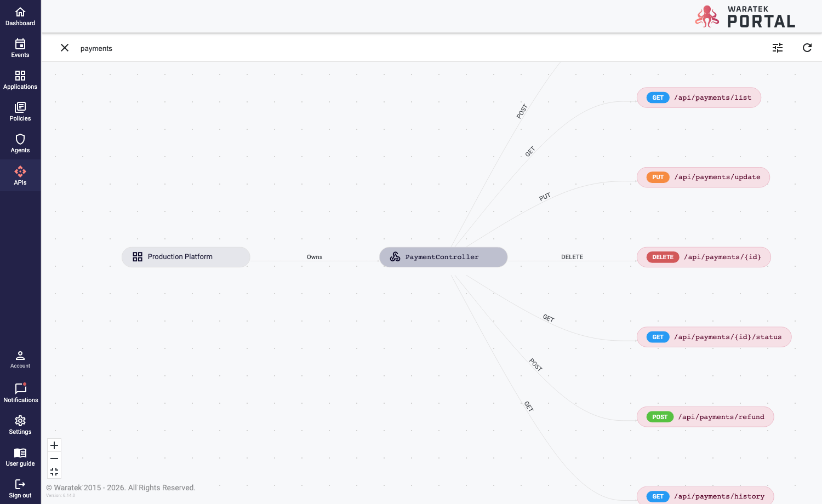822x504 pixels.
Task: Click the DELETE edge label
Action: (572, 257)
